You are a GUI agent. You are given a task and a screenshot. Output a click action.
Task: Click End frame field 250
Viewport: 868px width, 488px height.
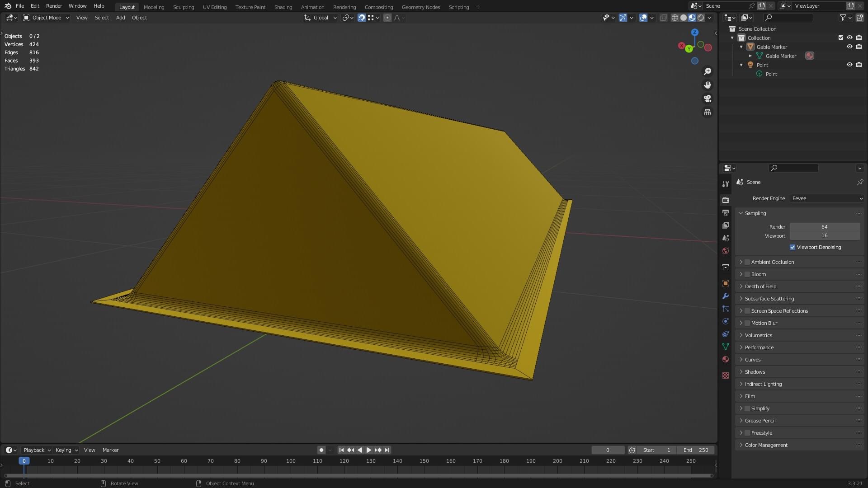696,450
